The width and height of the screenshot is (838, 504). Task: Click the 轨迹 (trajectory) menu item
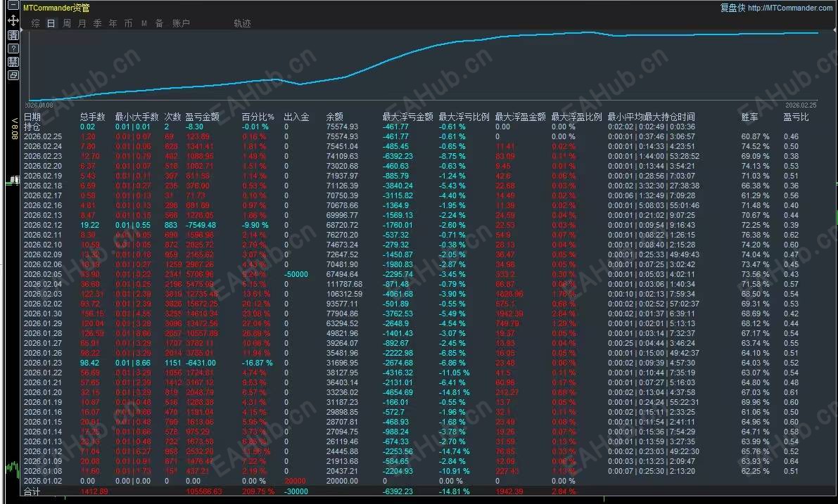click(242, 22)
